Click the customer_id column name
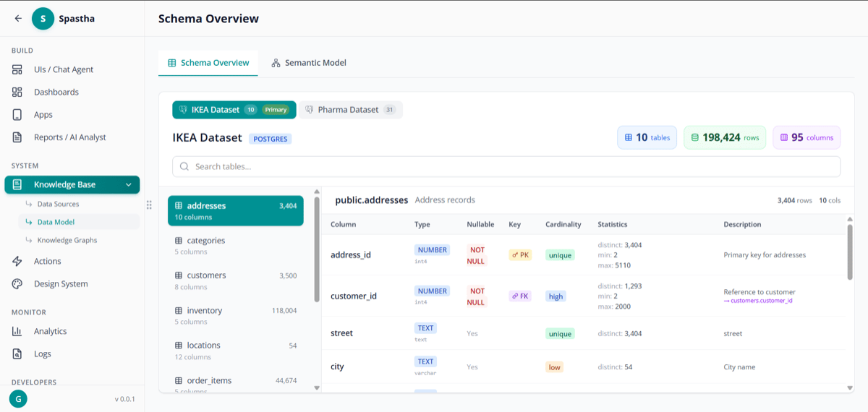Image resolution: width=868 pixels, height=412 pixels. [x=354, y=296]
